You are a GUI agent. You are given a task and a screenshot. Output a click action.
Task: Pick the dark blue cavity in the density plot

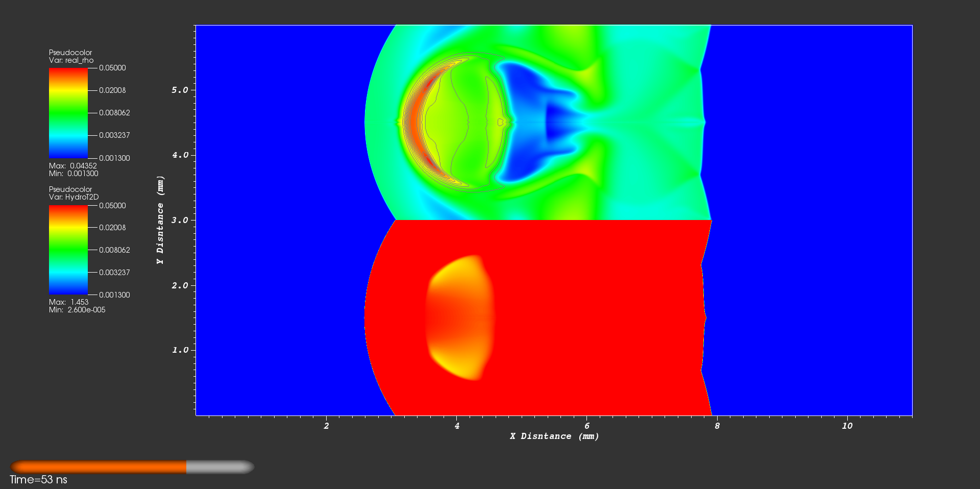pos(531,123)
